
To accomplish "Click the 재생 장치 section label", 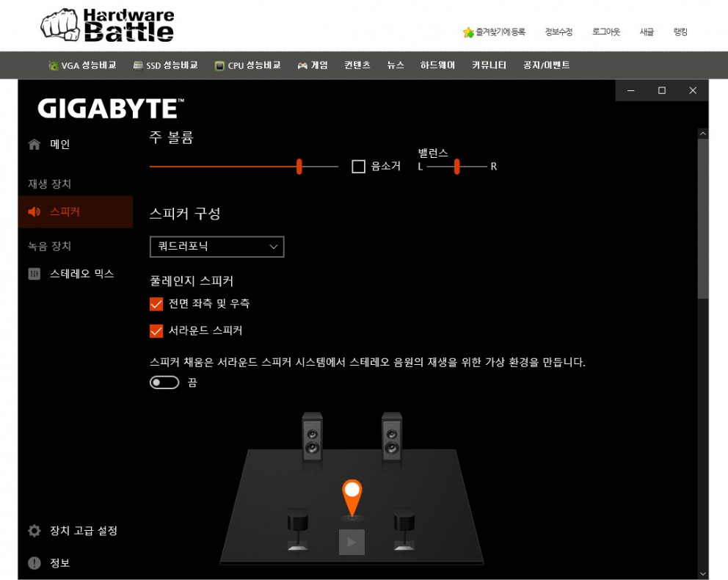I will click(x=49, y=184).
